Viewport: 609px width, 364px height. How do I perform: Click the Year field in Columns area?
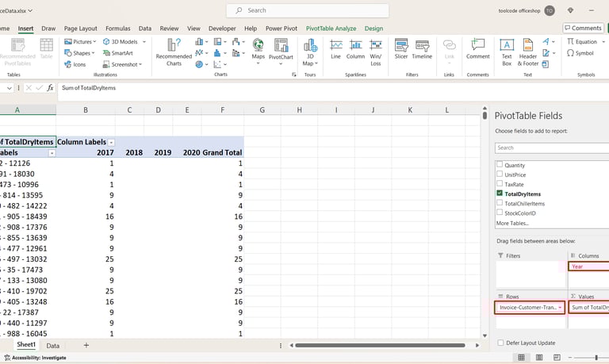point(589,266)
